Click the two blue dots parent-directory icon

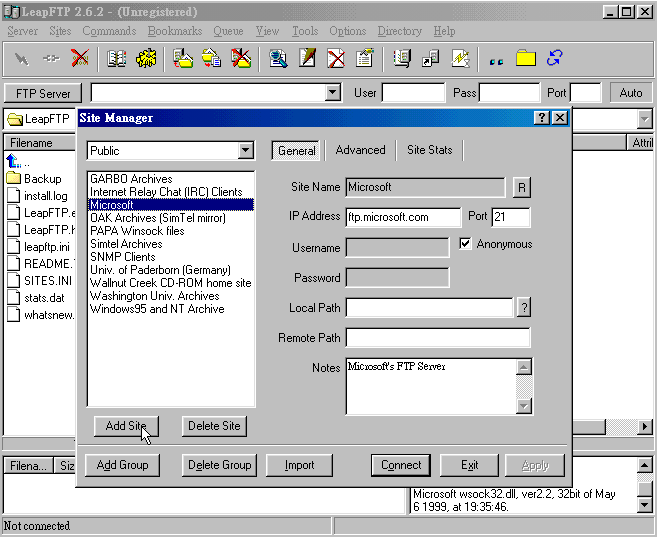pos(497,62)
